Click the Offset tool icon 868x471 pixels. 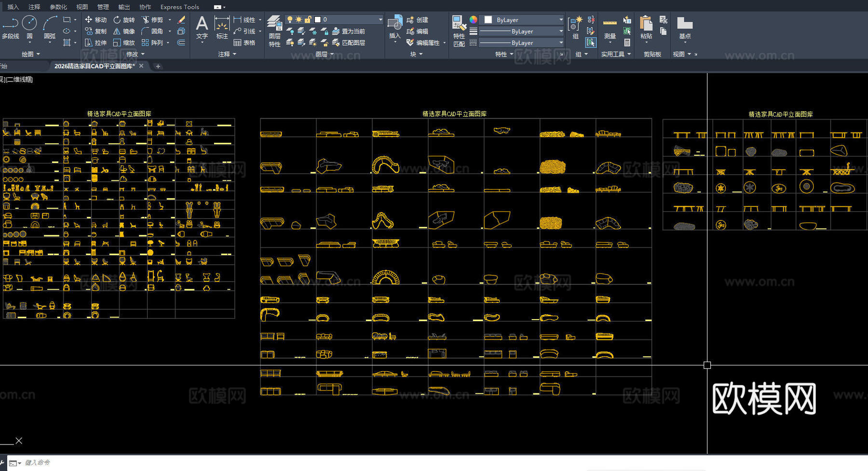tap(181, 42)
